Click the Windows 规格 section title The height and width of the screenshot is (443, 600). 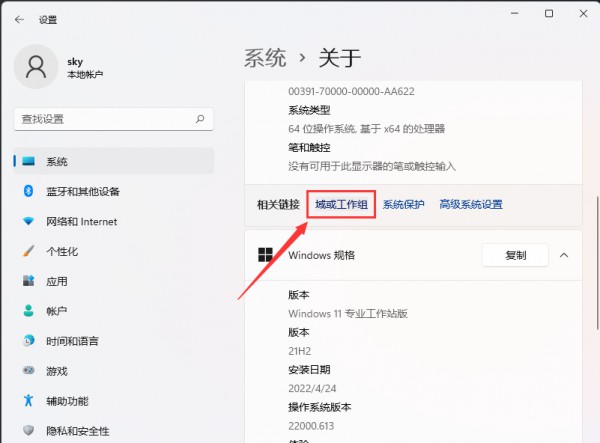click(x=321, y=255)
